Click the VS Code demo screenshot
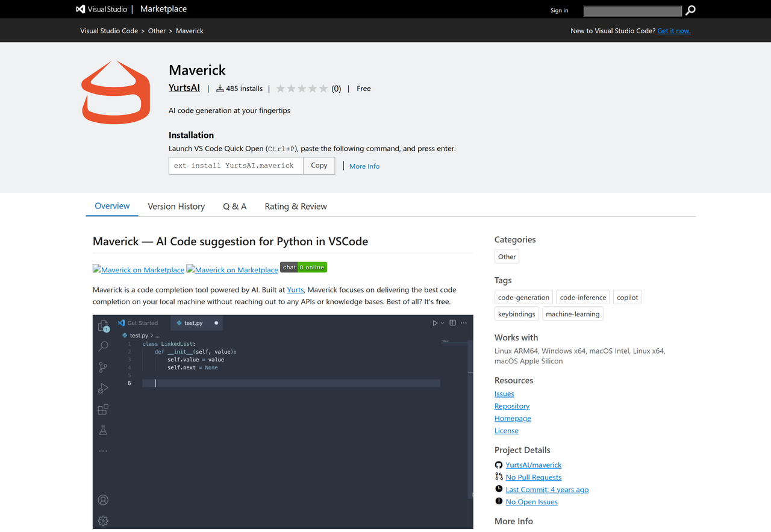The image size is (771, 532). (283, 422)
